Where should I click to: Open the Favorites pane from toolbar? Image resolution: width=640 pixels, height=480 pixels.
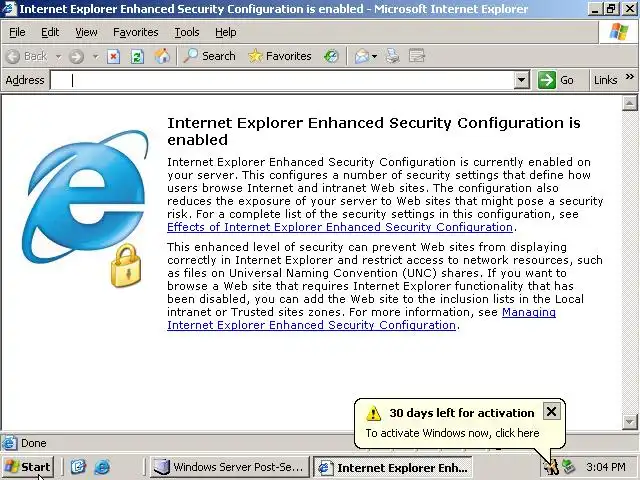click(280, 56)
